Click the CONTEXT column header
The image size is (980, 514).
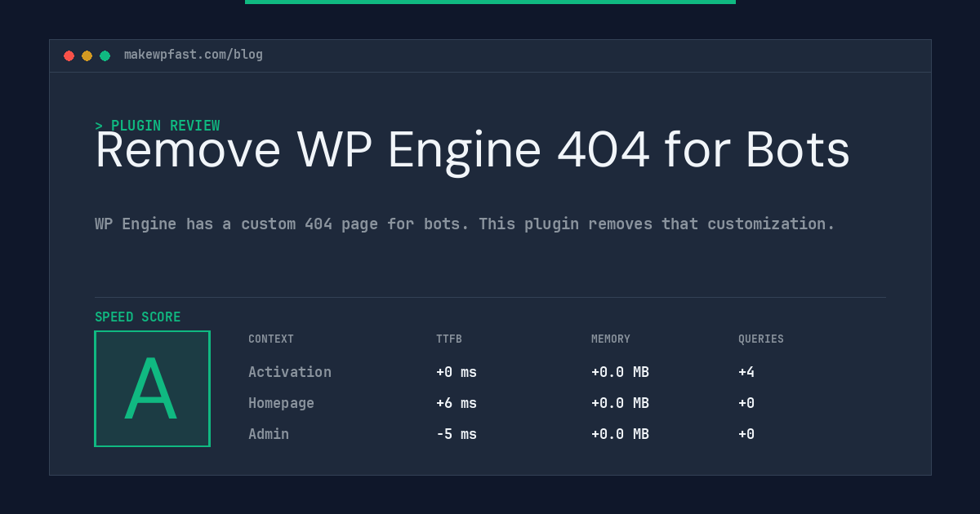[271, 339]
